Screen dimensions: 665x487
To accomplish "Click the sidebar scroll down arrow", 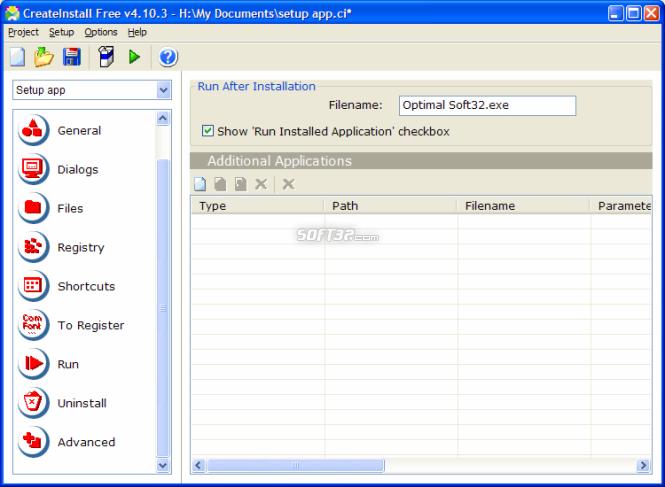I will pyautogui.click(x=163, y=465).
